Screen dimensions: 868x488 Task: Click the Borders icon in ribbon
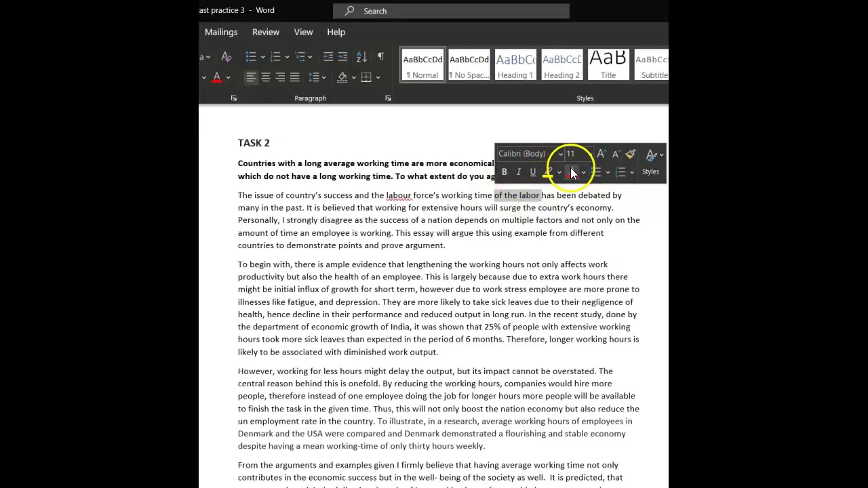coord(366,77)
